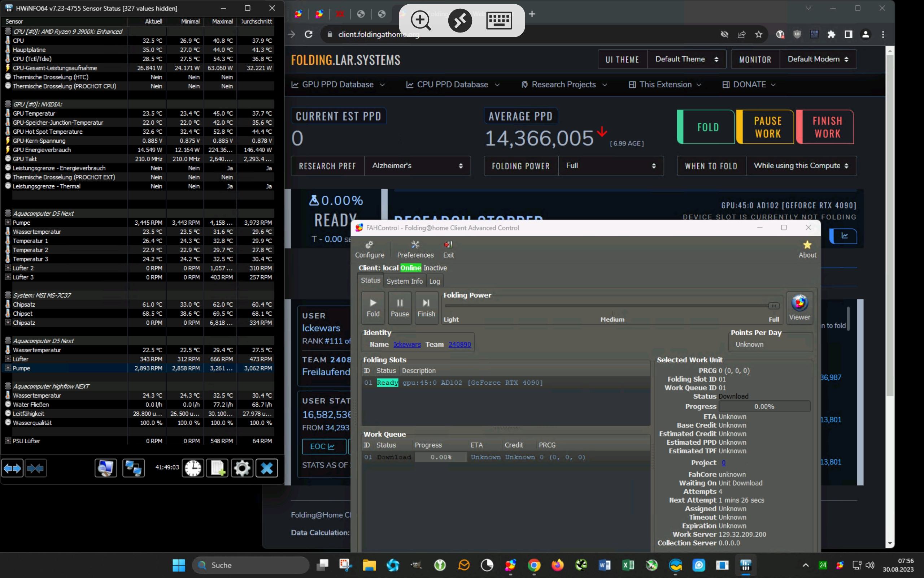Open Windows Start menu
924x578 pixels.
pos(178,565)
